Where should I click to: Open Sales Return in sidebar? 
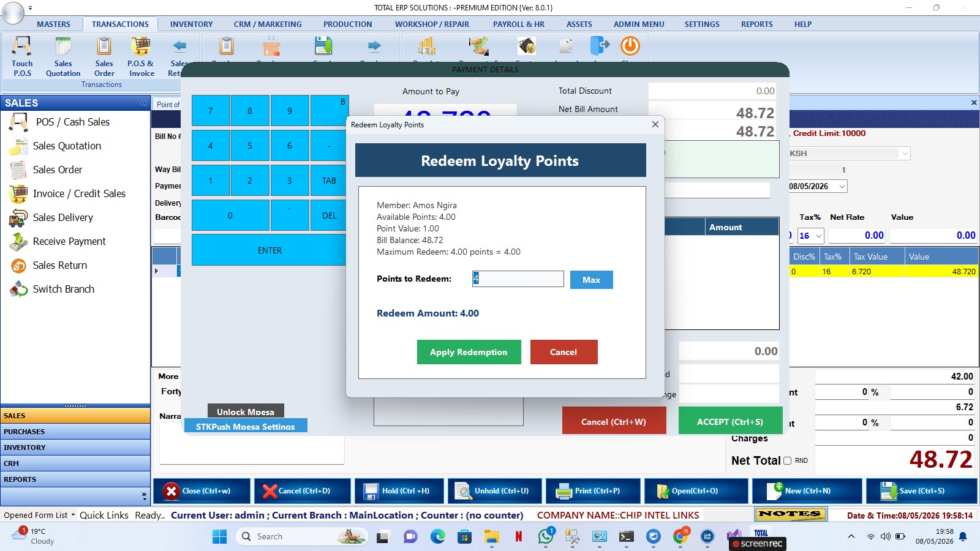click(60, 265)
